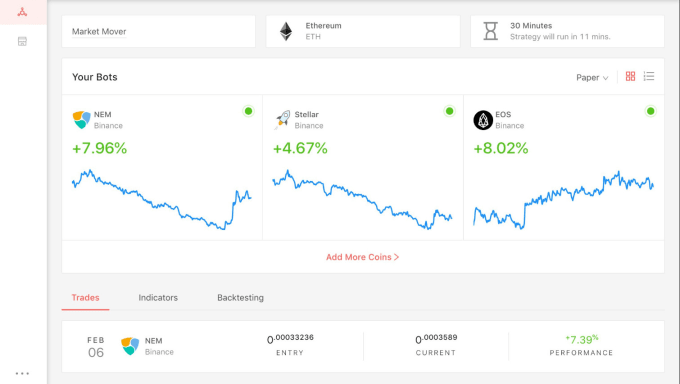Click the Ethereum diamond logo icon
680x384 pixels.
(286, 31)
